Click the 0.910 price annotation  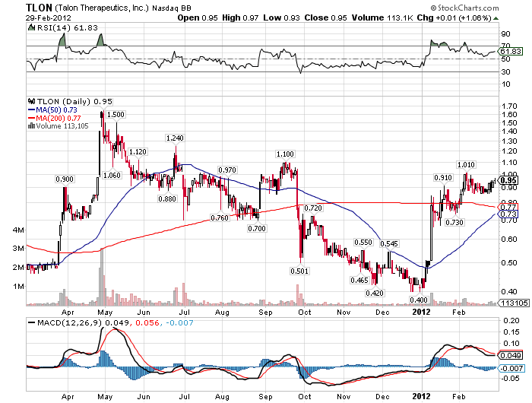coord(443,178)
